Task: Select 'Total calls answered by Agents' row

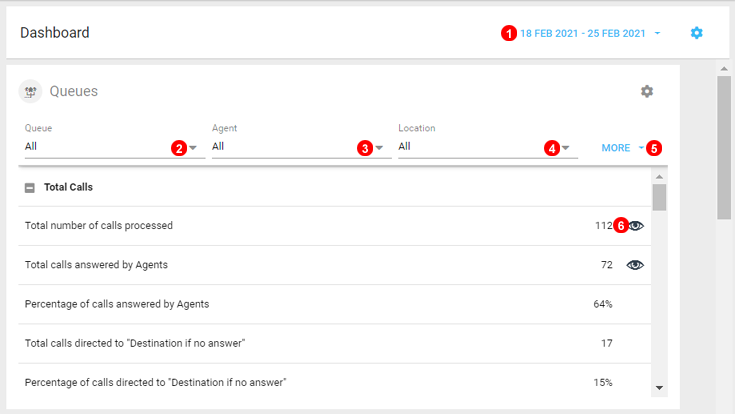Action: [x=335, y=265]
